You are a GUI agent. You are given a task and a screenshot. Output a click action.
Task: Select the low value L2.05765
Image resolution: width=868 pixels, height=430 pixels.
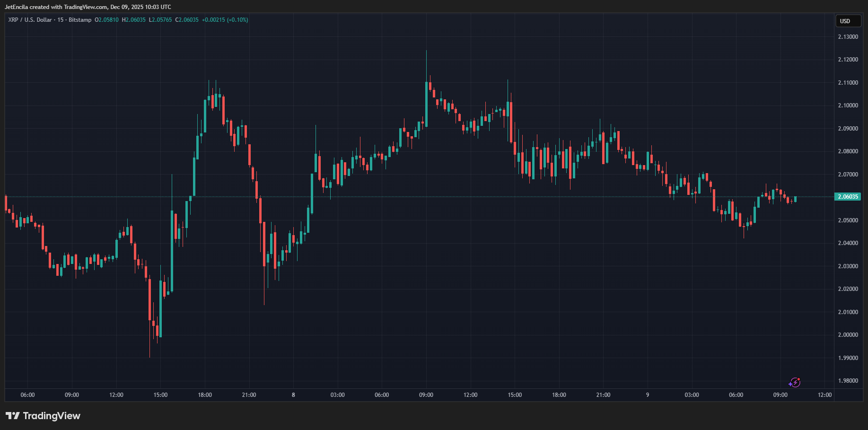160,20
